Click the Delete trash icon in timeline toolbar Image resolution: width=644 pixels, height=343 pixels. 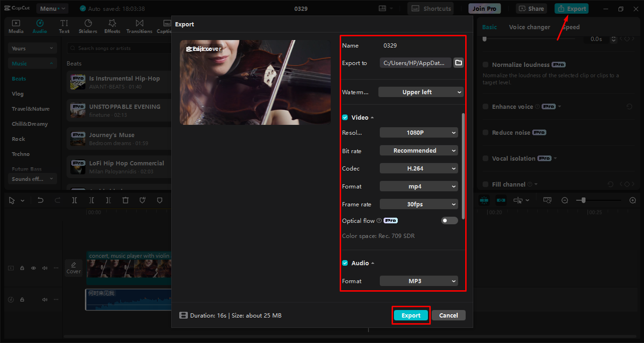[125, 200]
